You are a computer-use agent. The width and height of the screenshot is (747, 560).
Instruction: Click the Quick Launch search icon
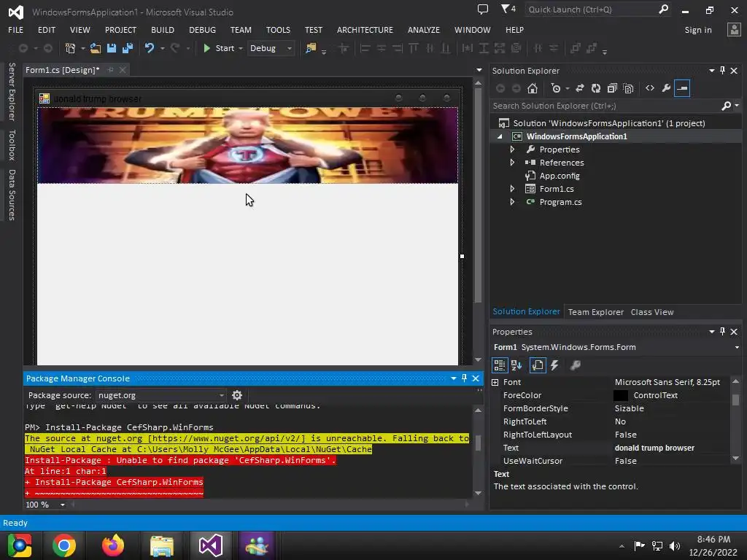[663, 9]
